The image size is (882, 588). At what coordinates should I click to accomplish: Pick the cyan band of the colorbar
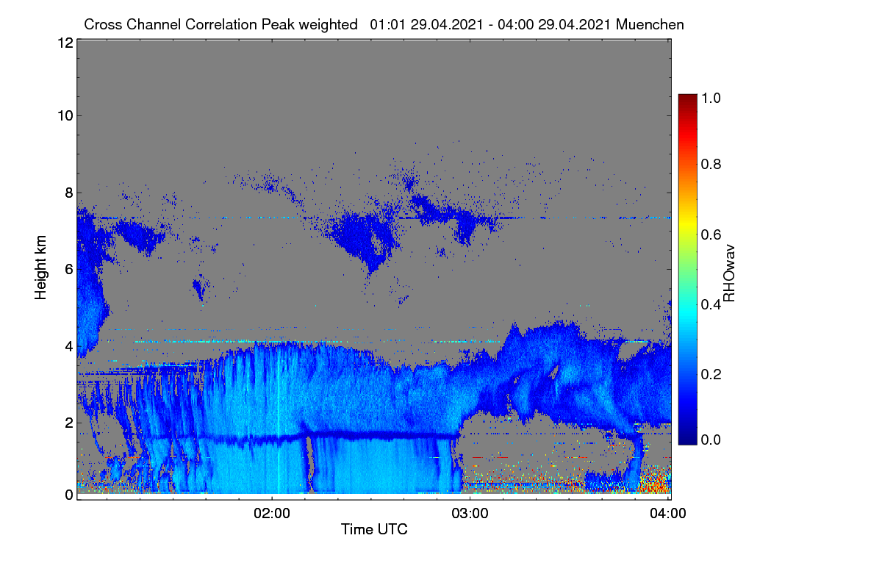686,312
